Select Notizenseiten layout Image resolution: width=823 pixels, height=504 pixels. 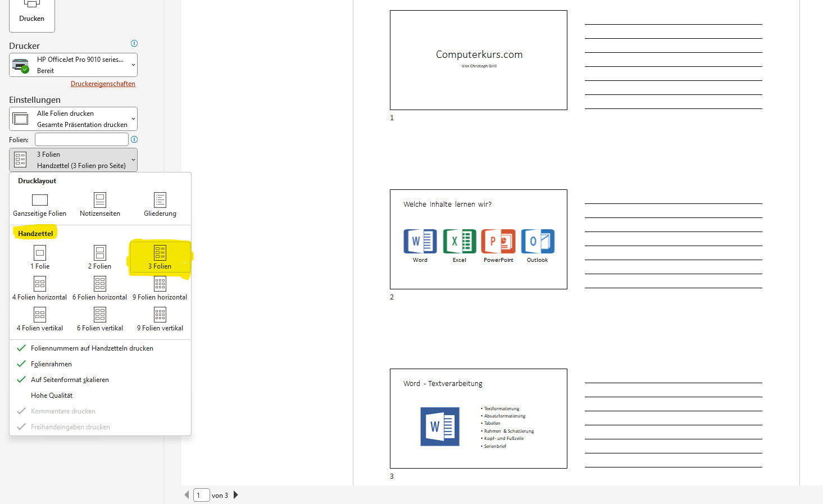(99, 203)
